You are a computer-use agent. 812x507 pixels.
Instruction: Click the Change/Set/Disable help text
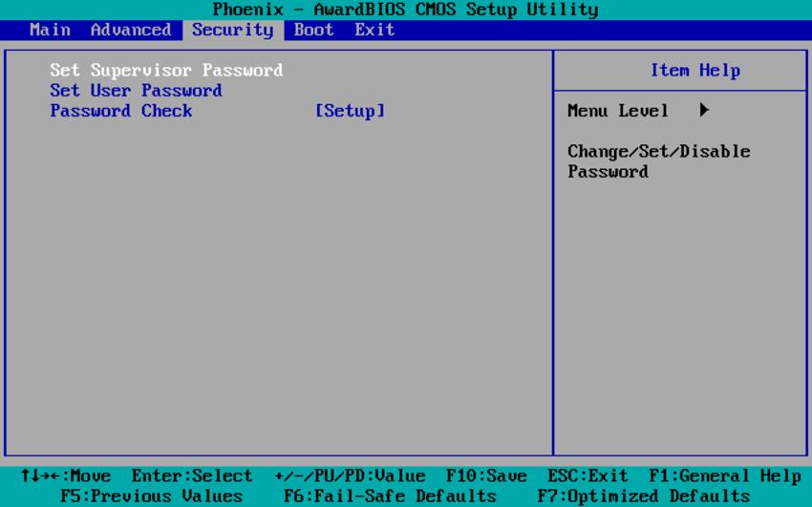(x=659, y=161)
